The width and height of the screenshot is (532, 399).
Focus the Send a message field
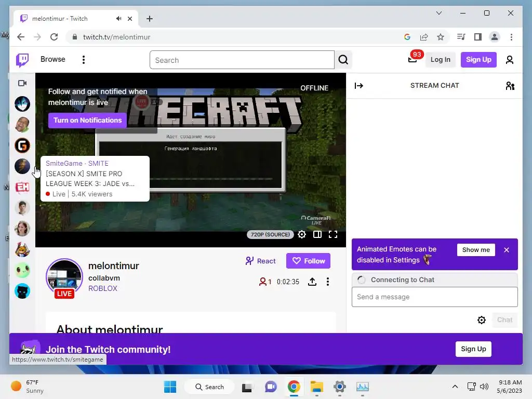pyautogui.click(x=435, y=297)
